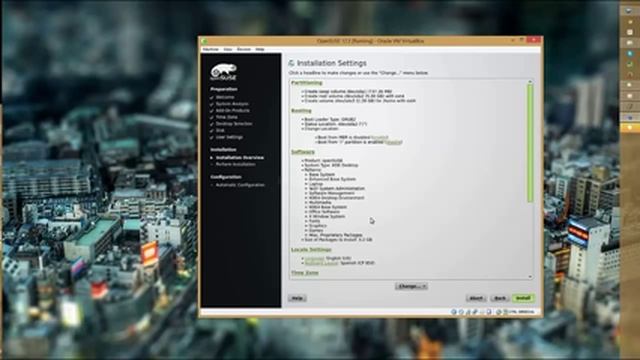The image size is (640, 360).
Task: Click the YaST System Administration pattern
Action: click(x=337, y=189)
